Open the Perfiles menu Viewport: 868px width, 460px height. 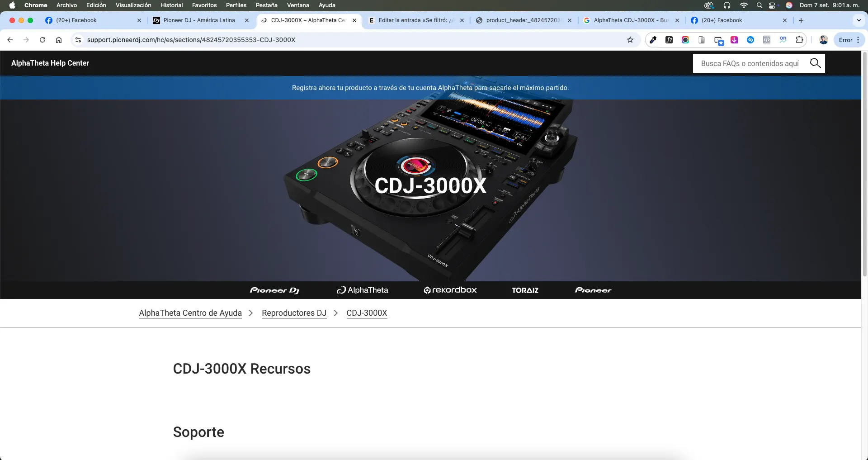[x=236, y=5]
